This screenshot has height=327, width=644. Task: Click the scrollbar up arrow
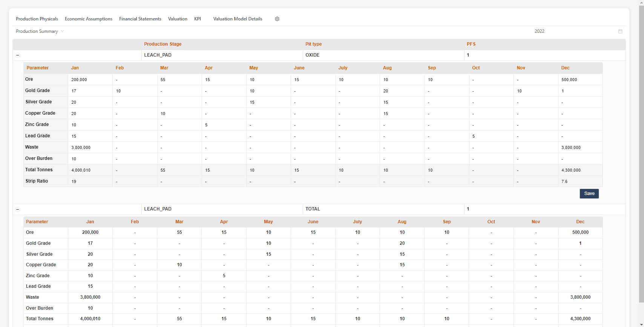click(641, 2)
